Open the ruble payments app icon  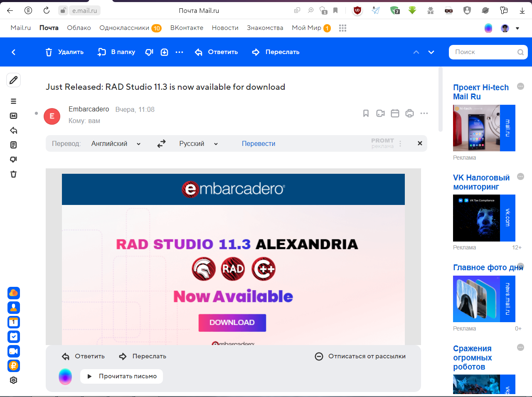pos(14,366)
